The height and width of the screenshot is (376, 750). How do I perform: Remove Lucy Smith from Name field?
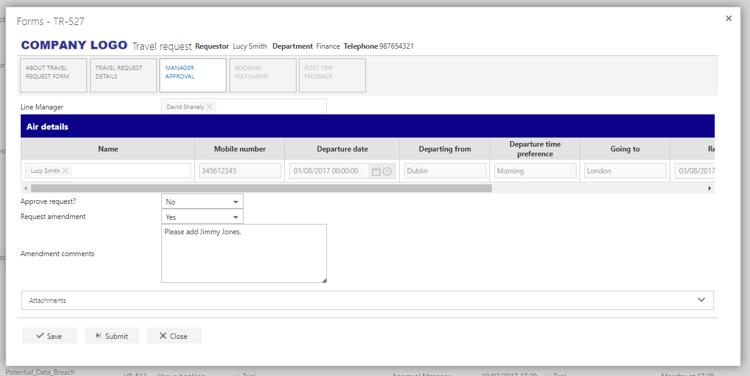click(x=66, y=171)
